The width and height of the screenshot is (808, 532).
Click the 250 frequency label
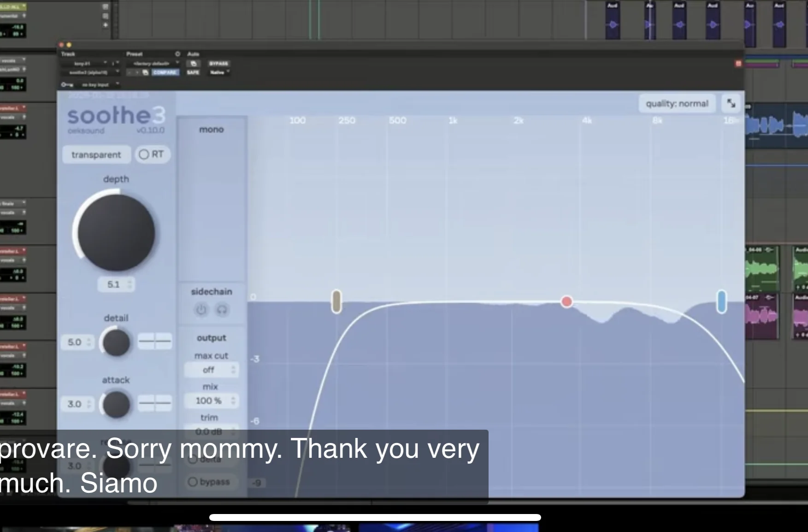tap(347, 120)
